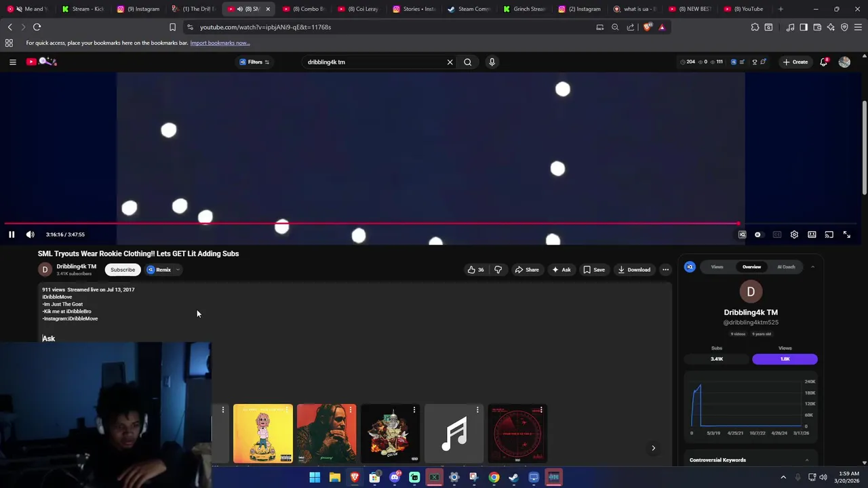This screenshot has height=488, width=868.
Task: Switch to the AI Coach tab
Action: pos(786,267)
